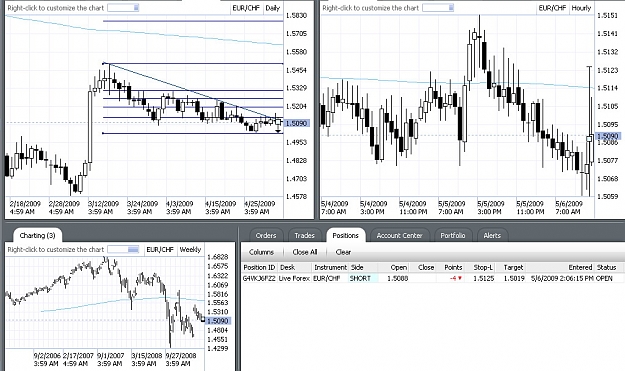This screenshot has height=371, width=625.
Task: Open the Trades tab
Action: pos(305,236)
